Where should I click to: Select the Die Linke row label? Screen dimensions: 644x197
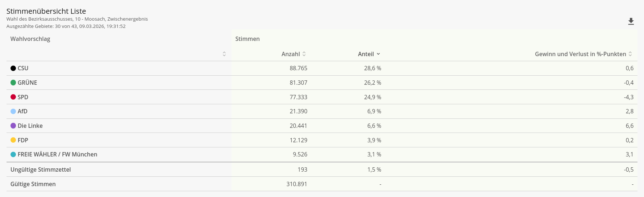click(x=30, y=126)
